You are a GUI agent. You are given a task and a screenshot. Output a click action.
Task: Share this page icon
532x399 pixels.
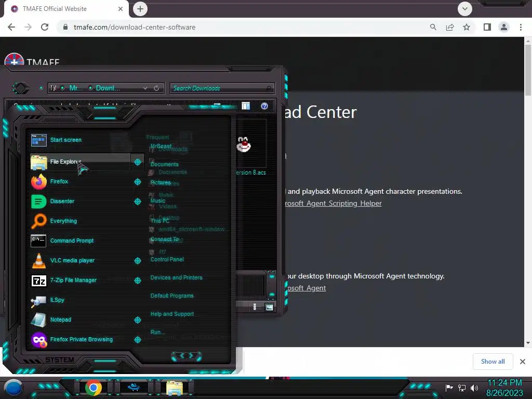(x=450, y=27)
